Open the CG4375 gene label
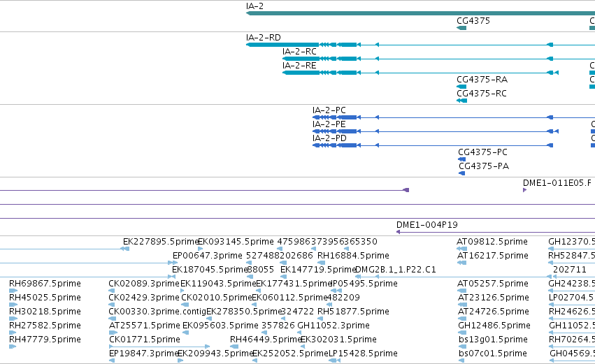 pos(473,21)
